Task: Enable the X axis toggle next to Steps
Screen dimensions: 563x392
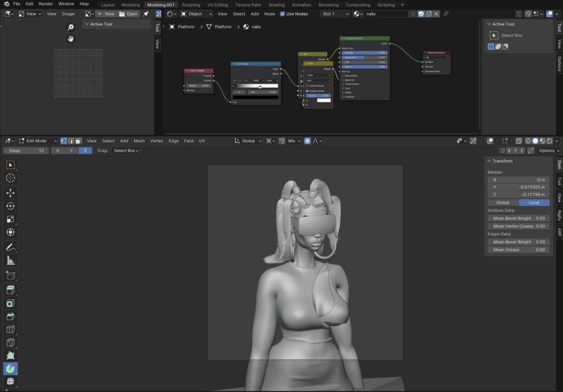Action: point(58,151)
